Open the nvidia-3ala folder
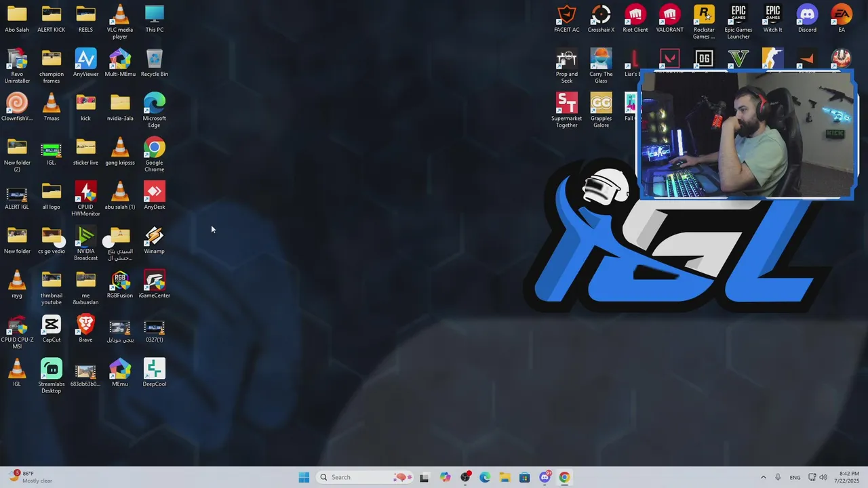The image size is (868, 488). tap(120, 107)
